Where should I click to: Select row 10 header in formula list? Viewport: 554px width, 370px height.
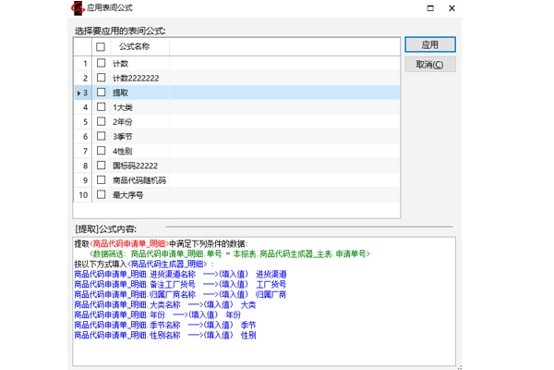coord(83,195)
